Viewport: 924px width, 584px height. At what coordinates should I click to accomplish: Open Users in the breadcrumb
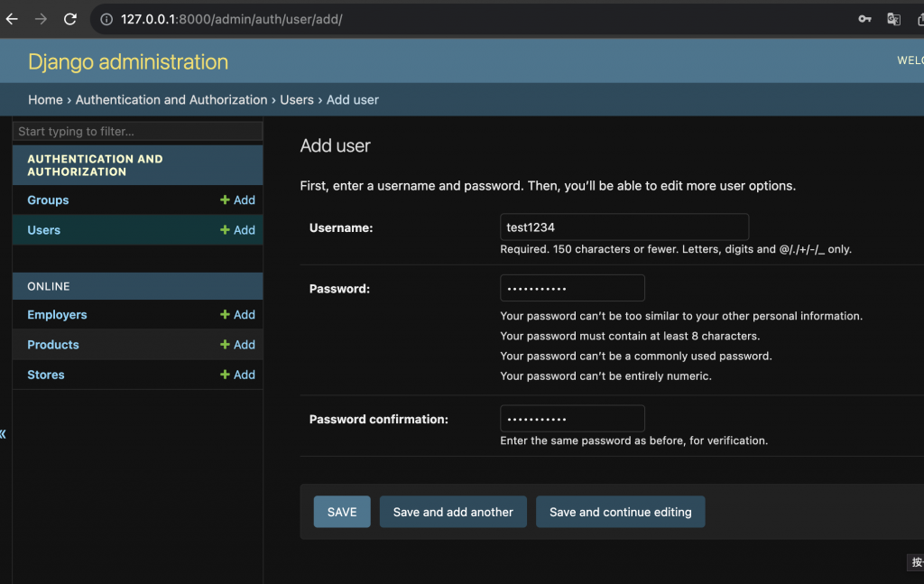click(x=296, y=99)
